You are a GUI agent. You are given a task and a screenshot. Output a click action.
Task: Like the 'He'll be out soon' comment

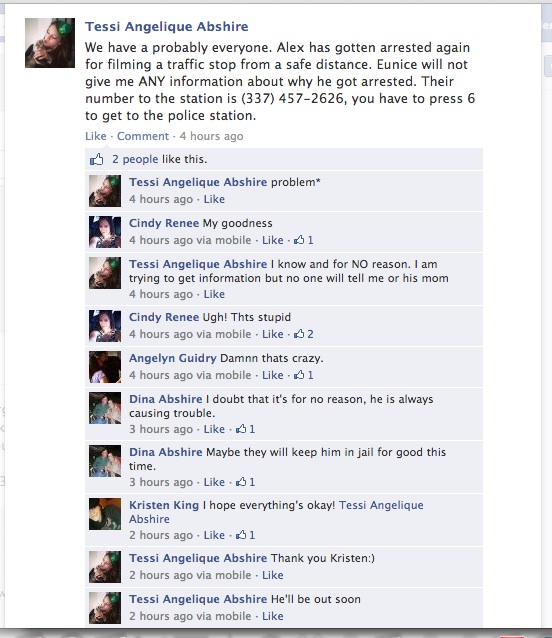pyautogui.click(x=273, y=616)
